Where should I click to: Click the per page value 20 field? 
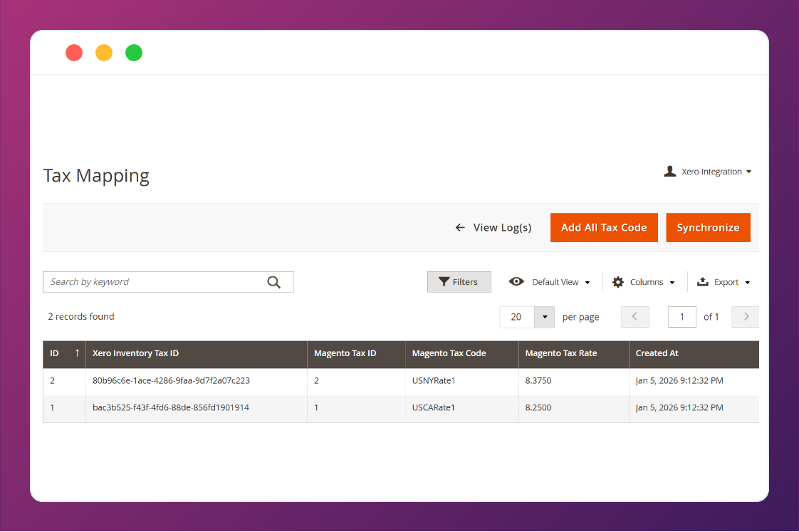(x=517, y=317)
